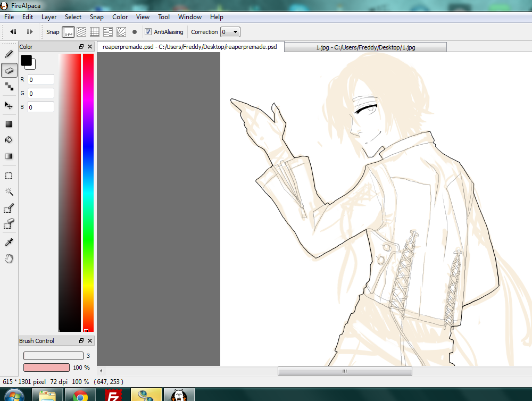The image size is (532, 401).
Task: Click the Redo arrow in toolbar
Action: coord(29,31)
